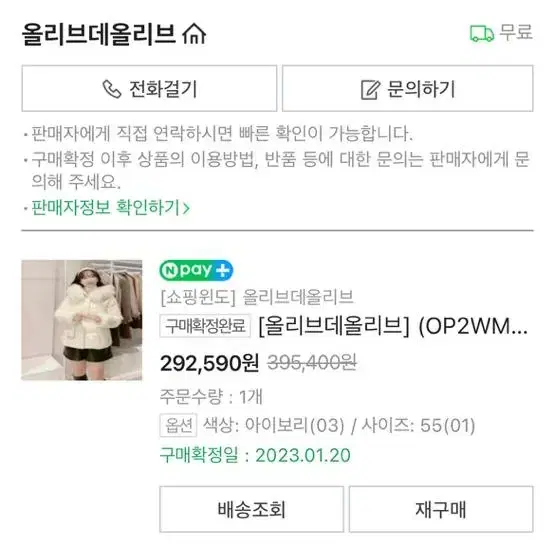The image size is (555, 555).
Task: Click the 구매확정일 : 2023.01.20 text
Action: [x=255, y=455]
